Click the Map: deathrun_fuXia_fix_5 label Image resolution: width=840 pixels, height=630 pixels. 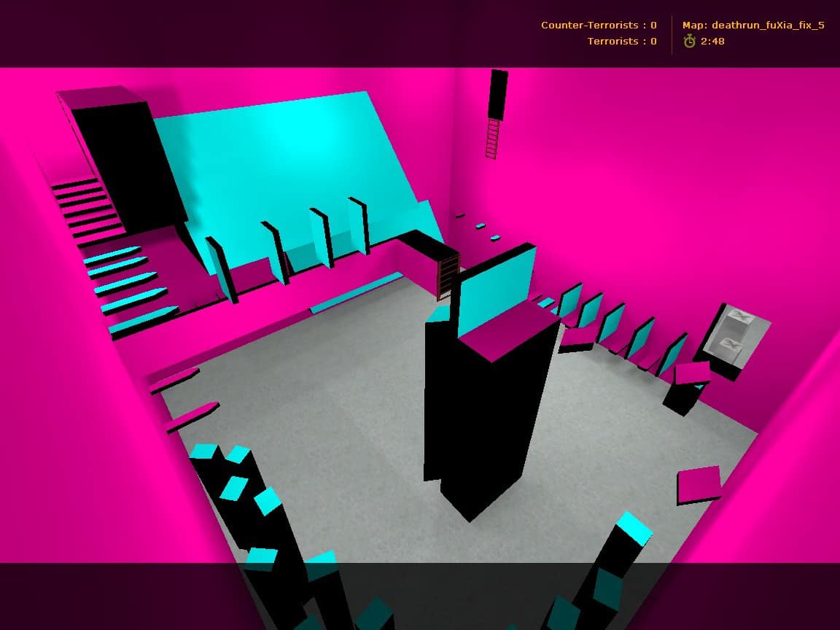coord(753,26)
